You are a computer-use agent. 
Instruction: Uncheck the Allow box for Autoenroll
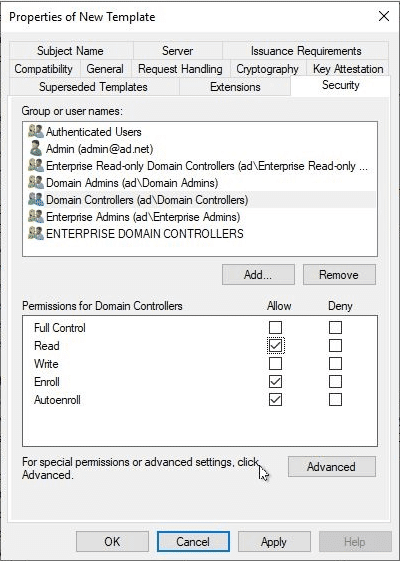pos(275,399)
